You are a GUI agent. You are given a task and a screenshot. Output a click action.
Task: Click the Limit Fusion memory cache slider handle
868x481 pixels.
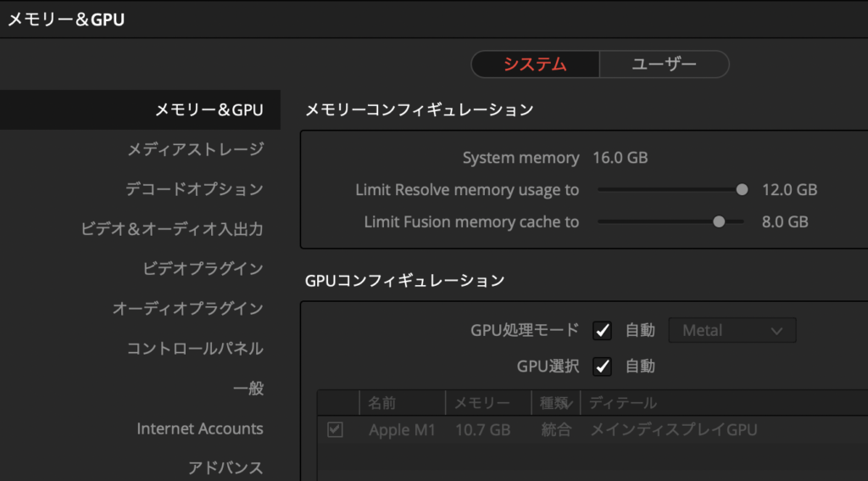coord(719,222)
